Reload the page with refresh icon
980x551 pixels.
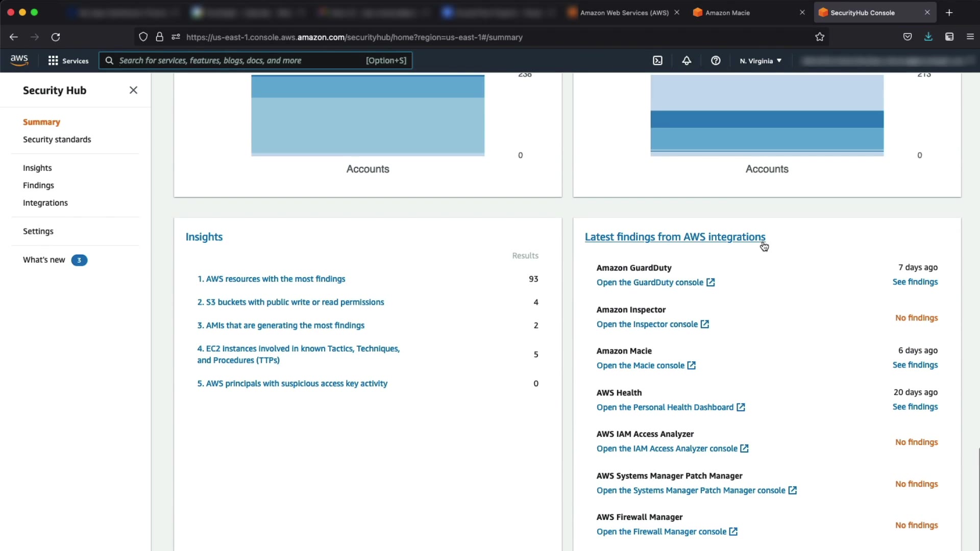[x=56, y=37]
